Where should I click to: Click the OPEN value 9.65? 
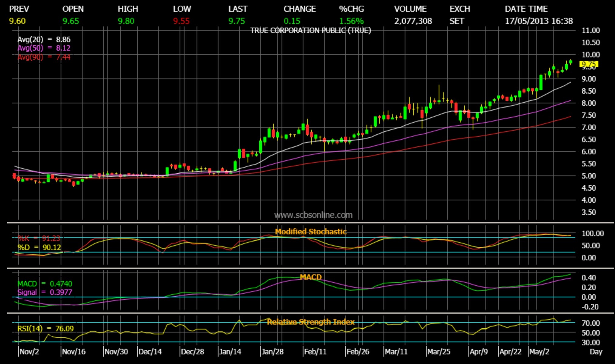click(x=71, y=21)
